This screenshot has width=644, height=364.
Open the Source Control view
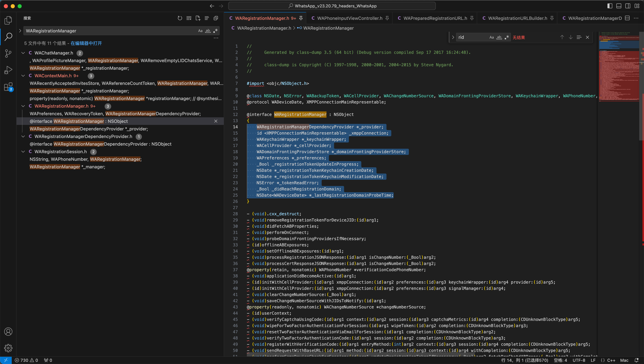coord(8,53)
